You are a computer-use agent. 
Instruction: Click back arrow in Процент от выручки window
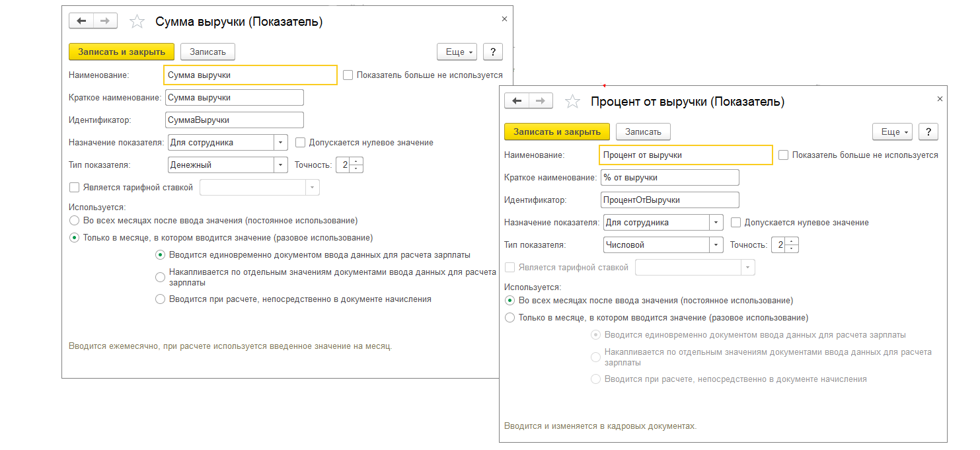tap(517, 101)
